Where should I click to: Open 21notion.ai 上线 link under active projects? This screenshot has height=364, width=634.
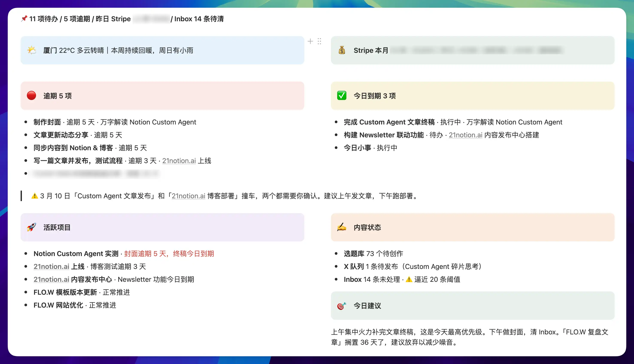click(51, 267)
